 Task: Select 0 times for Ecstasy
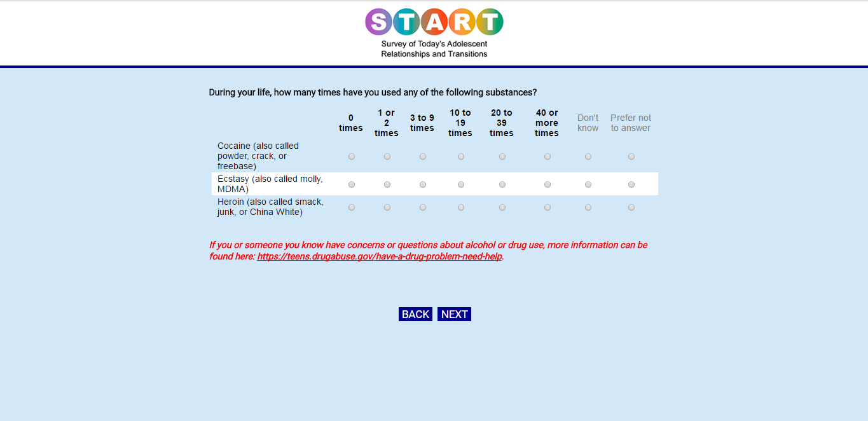coord(352,184)
